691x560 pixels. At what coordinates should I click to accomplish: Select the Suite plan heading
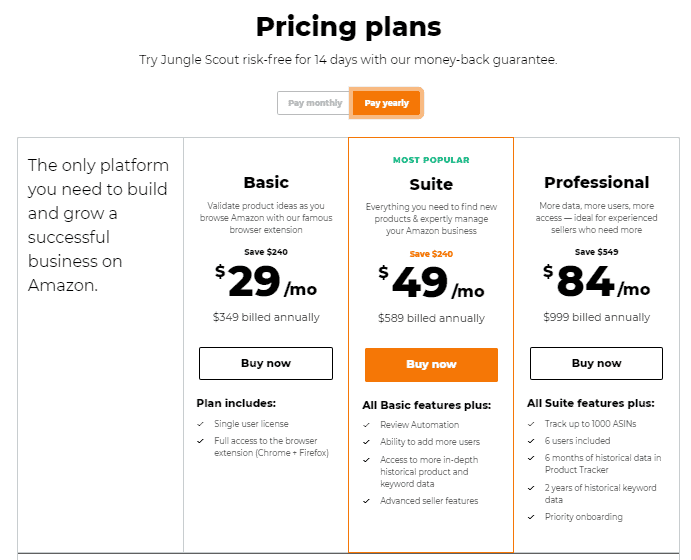coord(431,184)
